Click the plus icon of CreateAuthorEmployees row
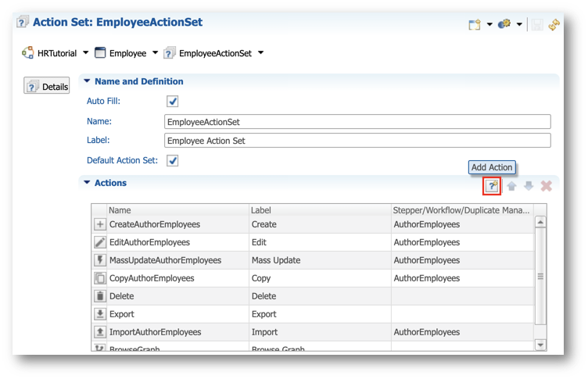This screenshot has width=588, height=379. point(100,224)
